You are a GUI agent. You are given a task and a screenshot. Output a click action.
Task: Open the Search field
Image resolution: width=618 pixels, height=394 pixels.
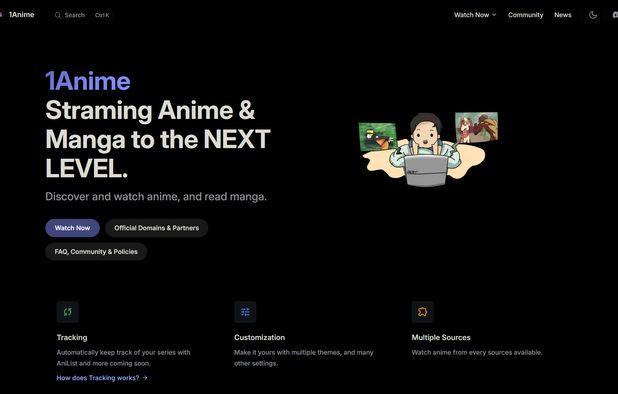tap(83, 15)
